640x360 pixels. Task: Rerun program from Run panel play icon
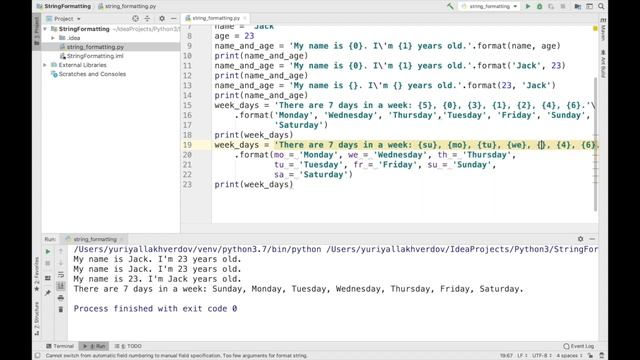pos(48,251)
